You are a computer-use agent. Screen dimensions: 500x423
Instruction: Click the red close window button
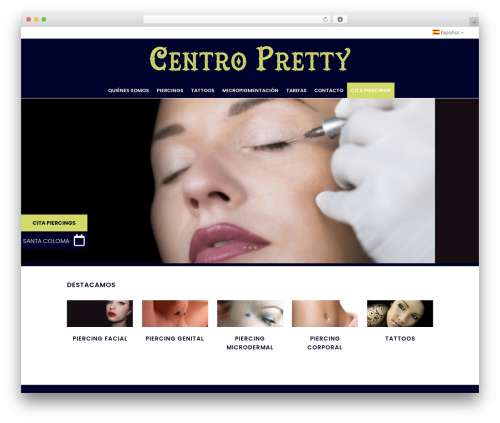tap(29, 19)
